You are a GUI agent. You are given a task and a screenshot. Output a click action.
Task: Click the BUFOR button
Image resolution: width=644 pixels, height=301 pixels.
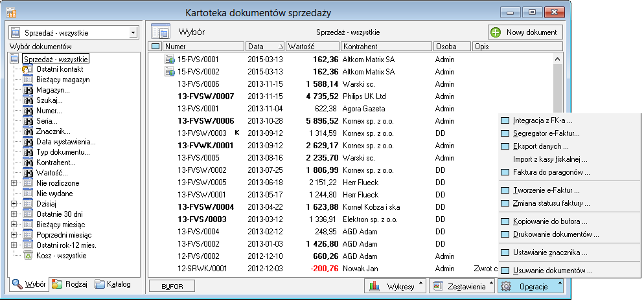point(172,286)
